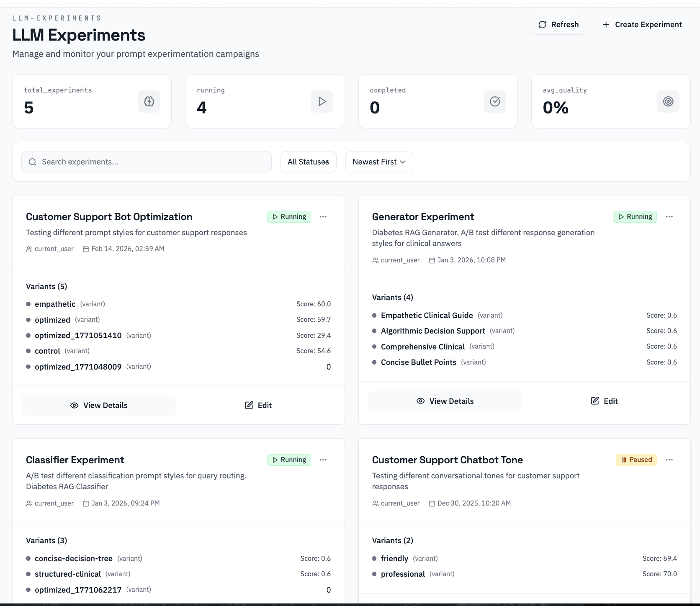The height and width of the screenshot is (606, 700).
Task: Open three-dot menu for Customer Support Chatbot Tone
Action: [669, 460]
